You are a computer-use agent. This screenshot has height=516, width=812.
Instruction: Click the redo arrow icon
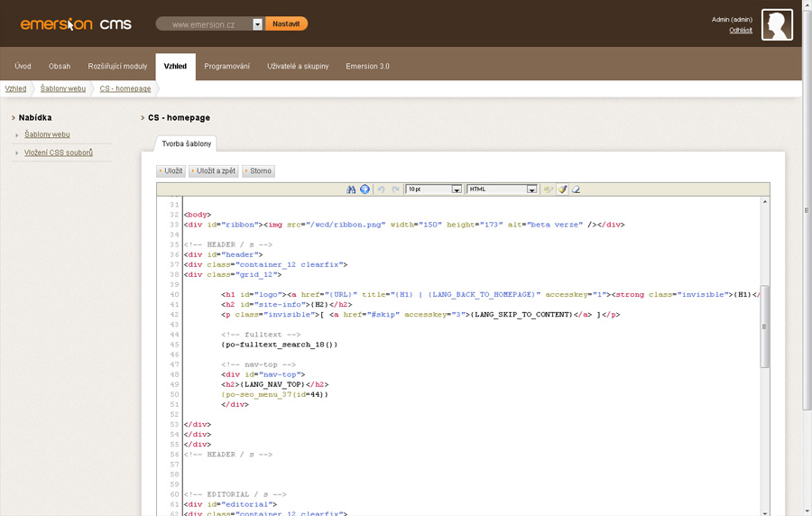(395, 189)
